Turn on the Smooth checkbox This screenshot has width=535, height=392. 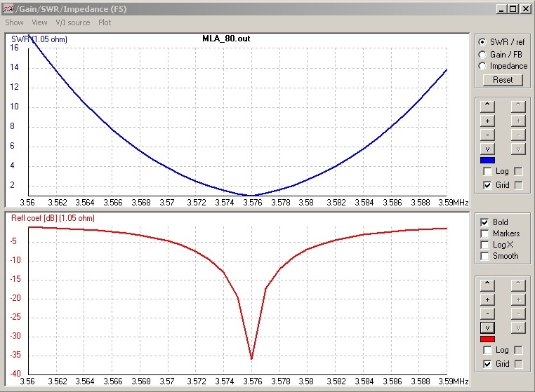484,256
